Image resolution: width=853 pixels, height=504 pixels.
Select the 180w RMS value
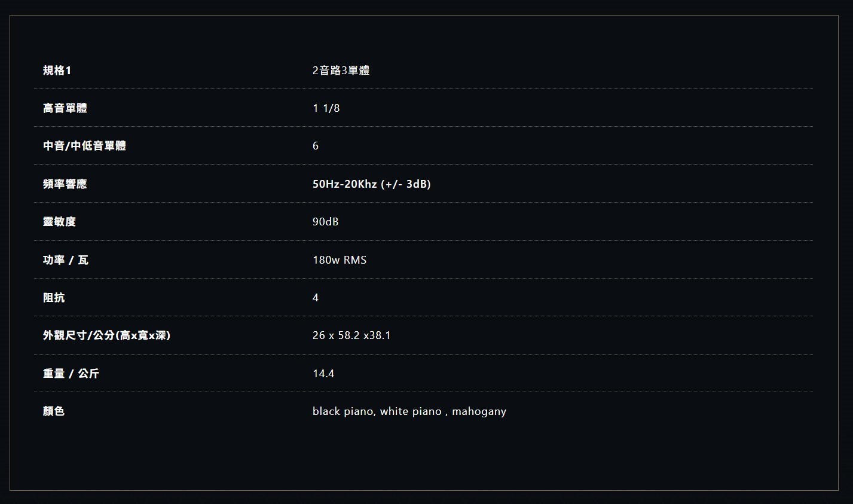point(339,260)
